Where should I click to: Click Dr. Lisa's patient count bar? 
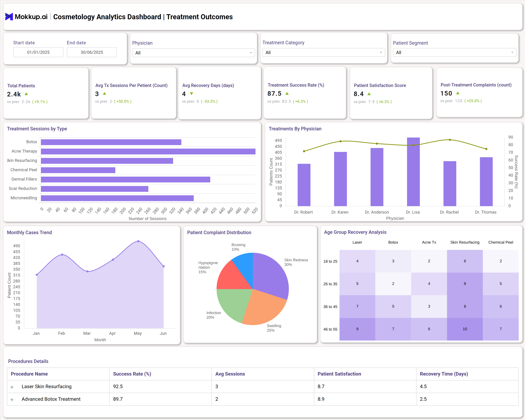(413, 172)
